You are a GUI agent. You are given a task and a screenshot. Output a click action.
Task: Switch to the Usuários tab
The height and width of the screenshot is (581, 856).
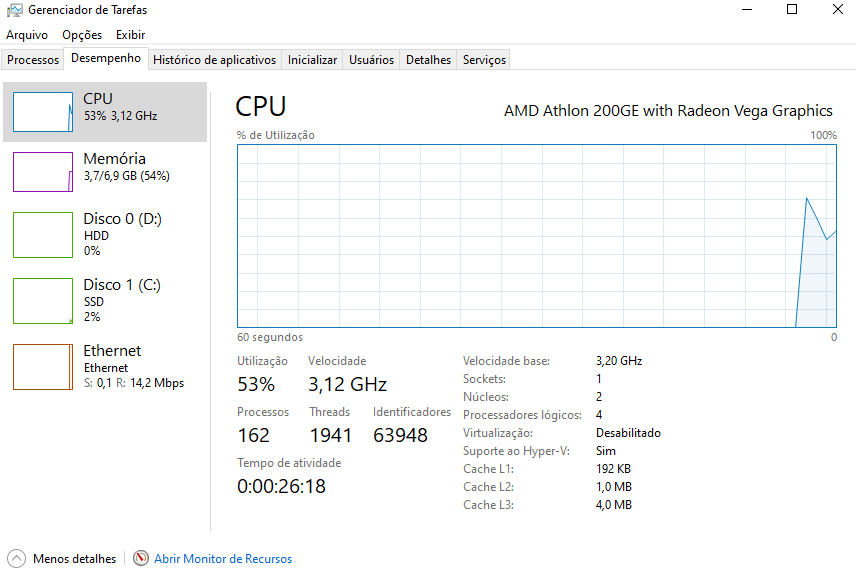(x=371, y=60)
